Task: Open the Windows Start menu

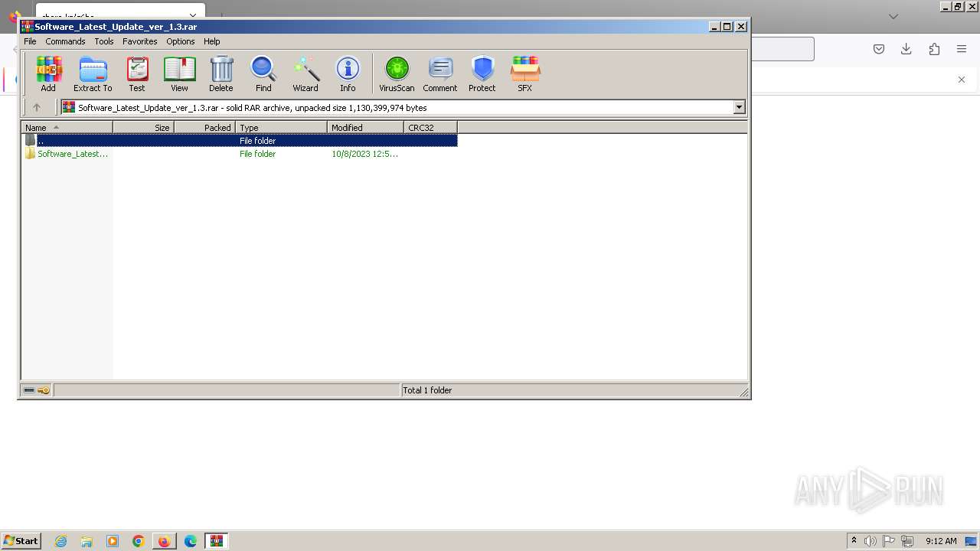Action: [21, 541]
